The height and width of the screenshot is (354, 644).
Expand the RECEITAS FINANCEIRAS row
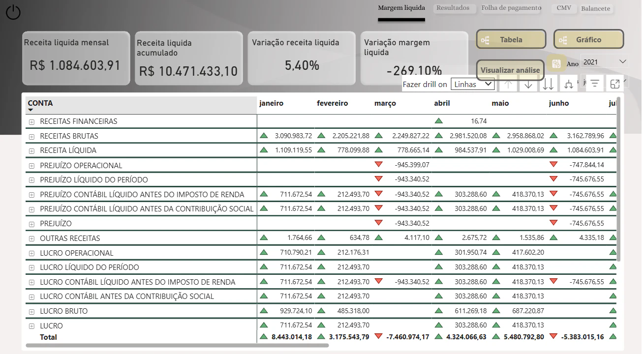(x=31, y=121)
